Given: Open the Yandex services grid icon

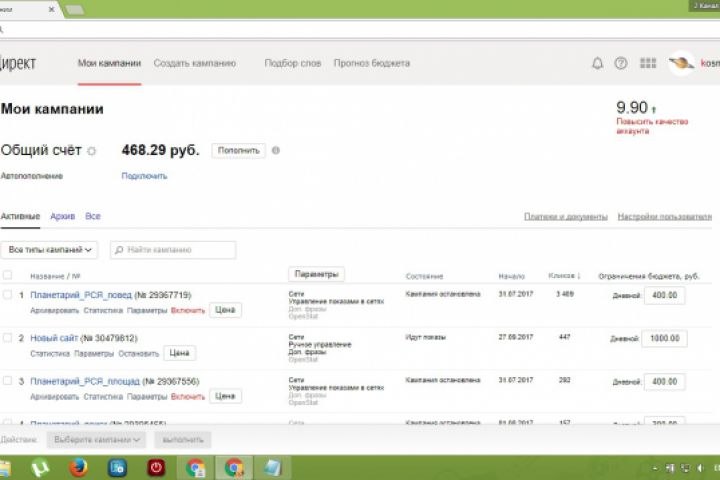Looking at the screenshot, I should [x=648, y=63].
